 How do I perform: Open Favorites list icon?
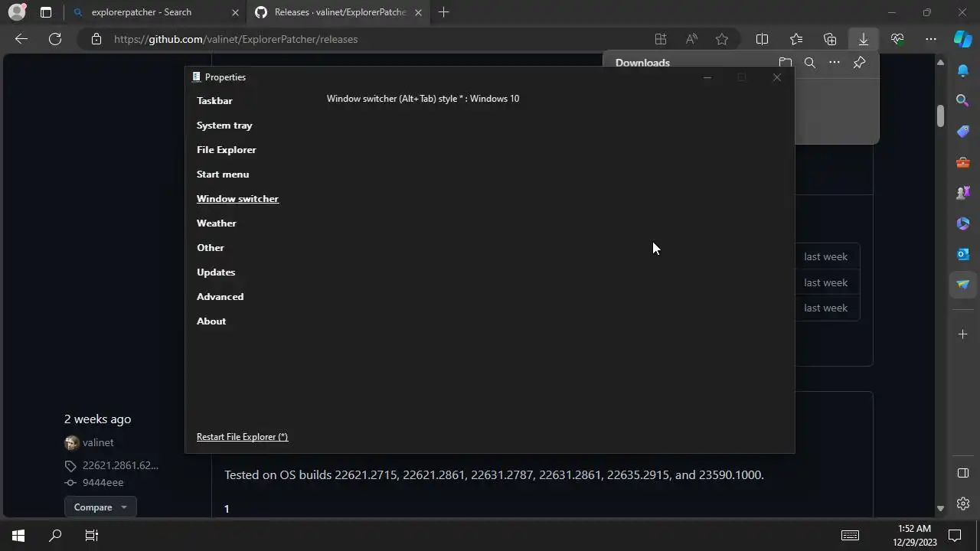[x=796, y=39]
